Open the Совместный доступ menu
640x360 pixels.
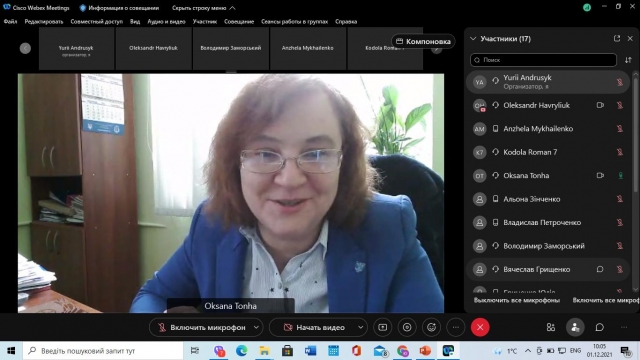point(96,22)
